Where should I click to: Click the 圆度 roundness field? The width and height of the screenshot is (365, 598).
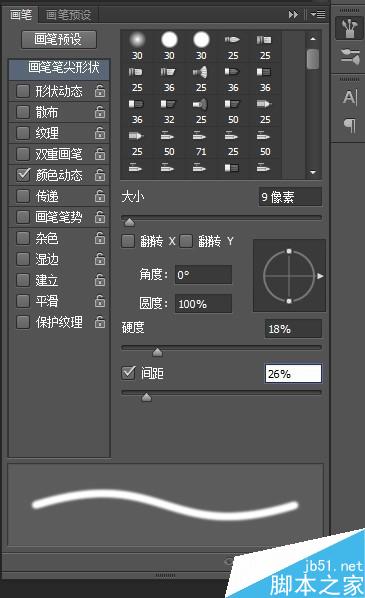(203, 304)
